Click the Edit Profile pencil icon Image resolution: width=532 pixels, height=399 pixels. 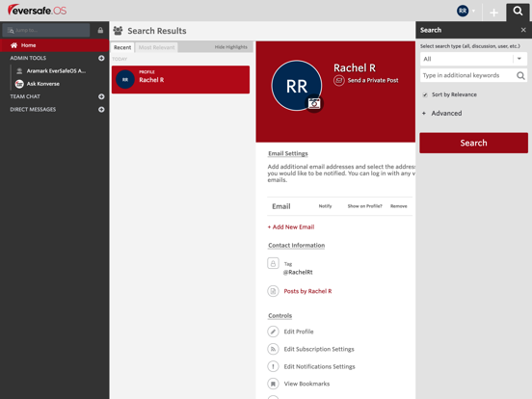point(273,332)
